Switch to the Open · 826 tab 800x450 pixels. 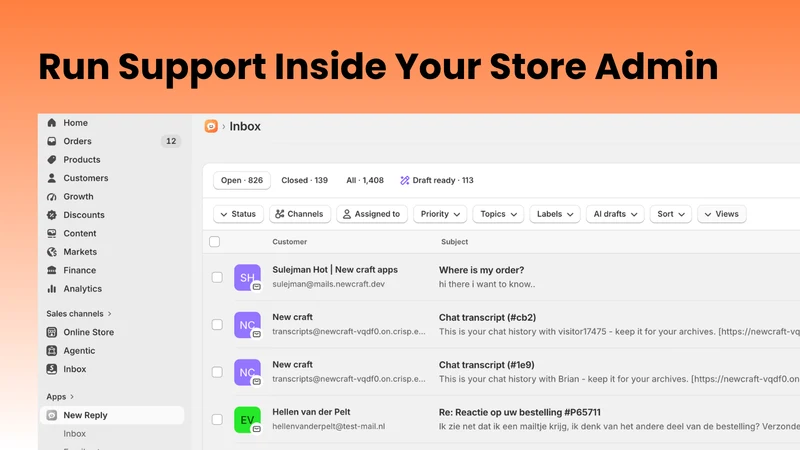click(x=242, y=180)
